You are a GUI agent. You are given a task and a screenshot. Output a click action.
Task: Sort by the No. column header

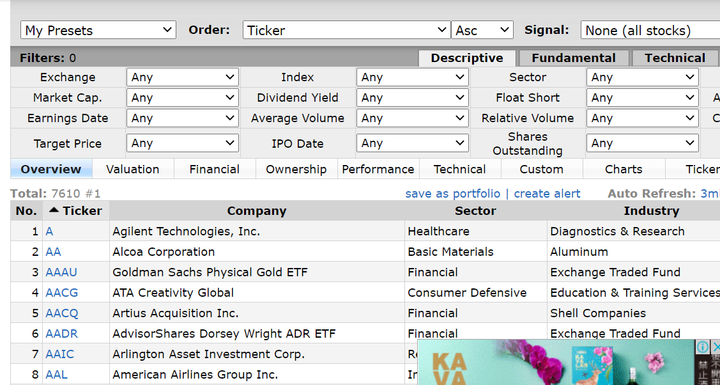pyautogui.click(x=26, y=211)
